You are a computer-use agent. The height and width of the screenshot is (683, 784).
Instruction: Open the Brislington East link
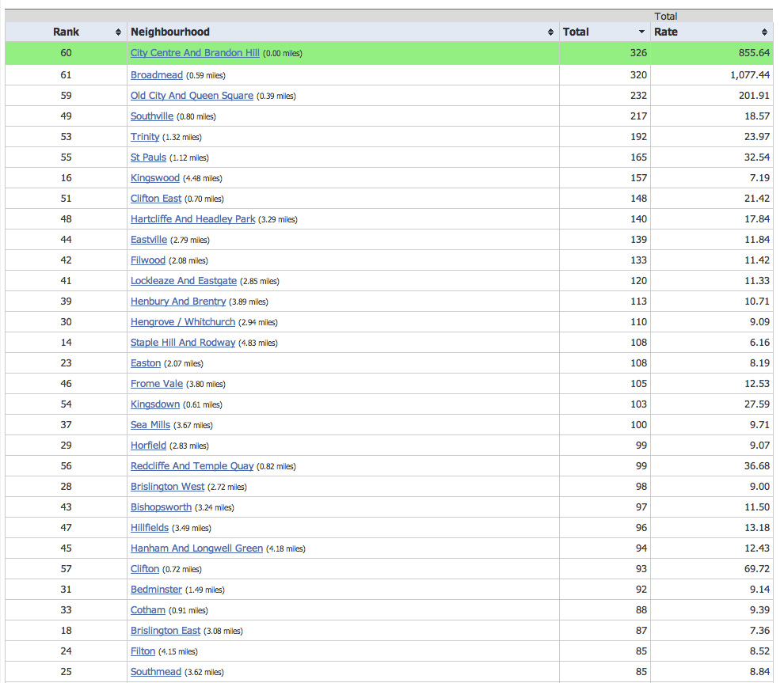click(166, 631)
